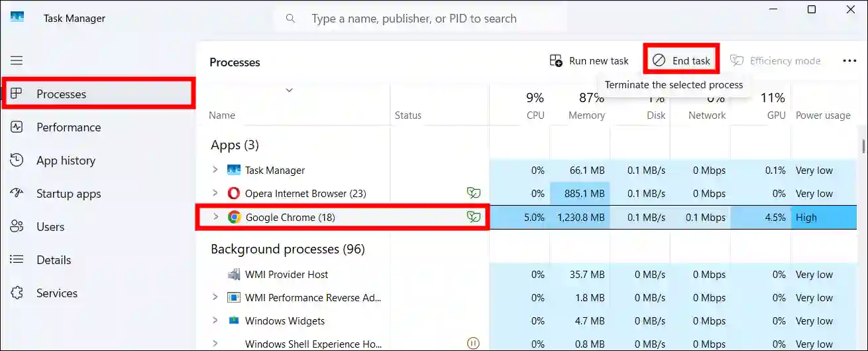The image size is (868, 351).
Task: Go to the Details page
Action: click(99, 259)
